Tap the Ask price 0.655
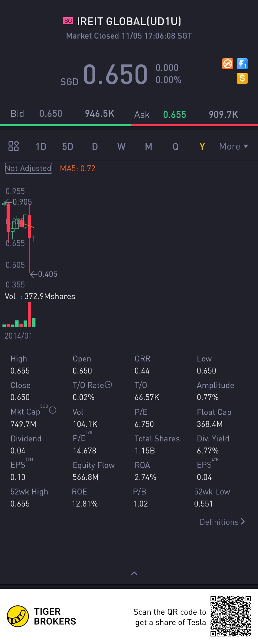This screenshot has width=258, height=644. [x=174, y=115]
